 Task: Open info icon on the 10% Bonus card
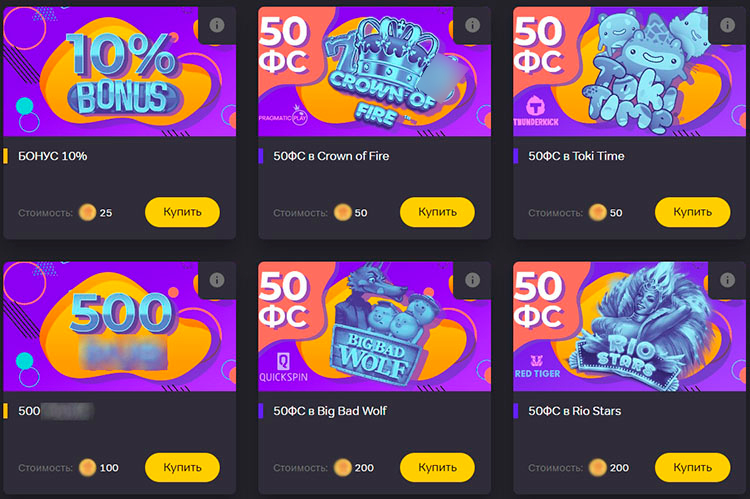(x=217, y=25)
